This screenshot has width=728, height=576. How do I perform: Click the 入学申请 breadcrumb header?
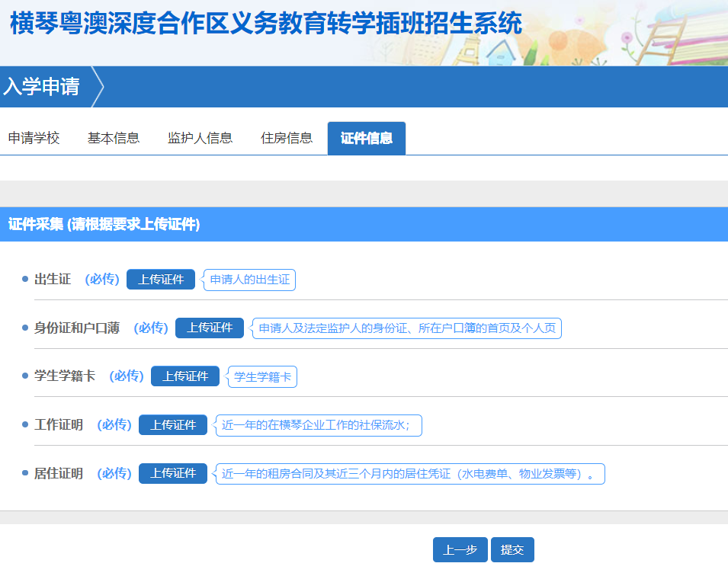(42, 87)
